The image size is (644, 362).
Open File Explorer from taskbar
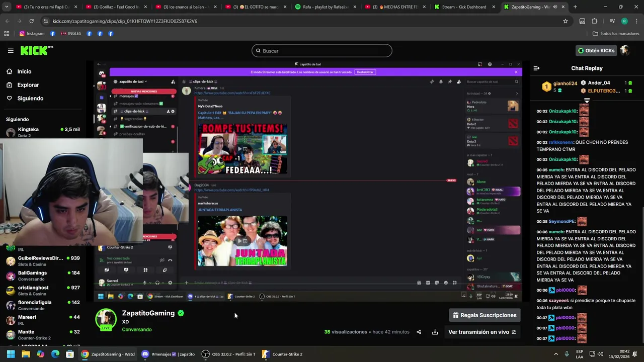click(26, 354)
